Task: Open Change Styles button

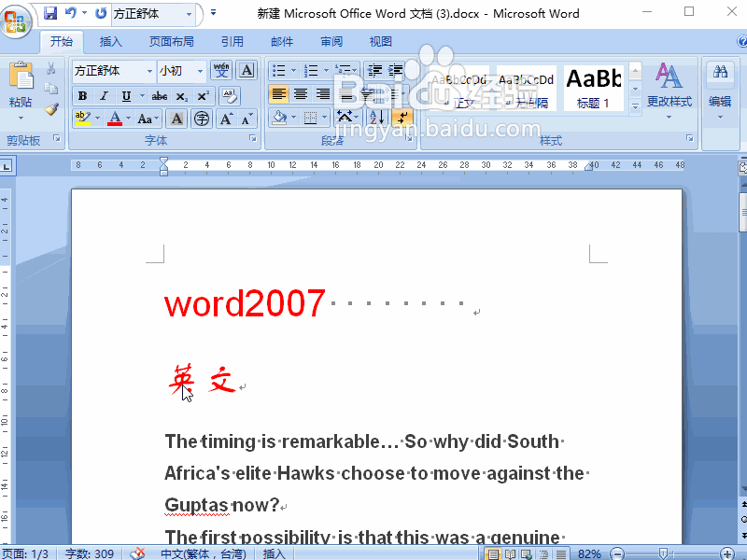Action: [x=669, y=91]
